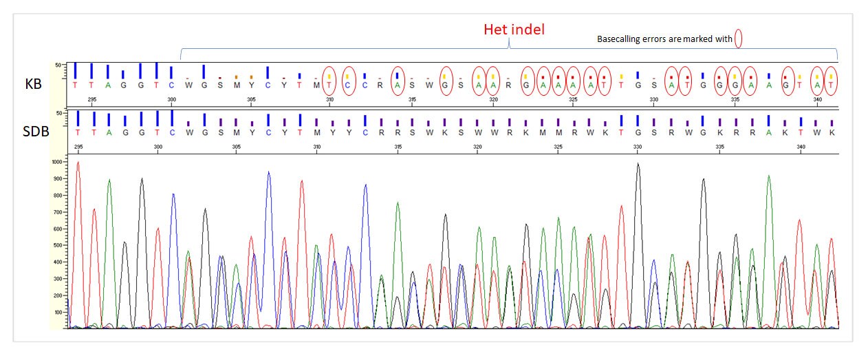Click the 500 label on the y-axis
The width and height of the screenshot is (868, 354).
[x=58, y=245]
